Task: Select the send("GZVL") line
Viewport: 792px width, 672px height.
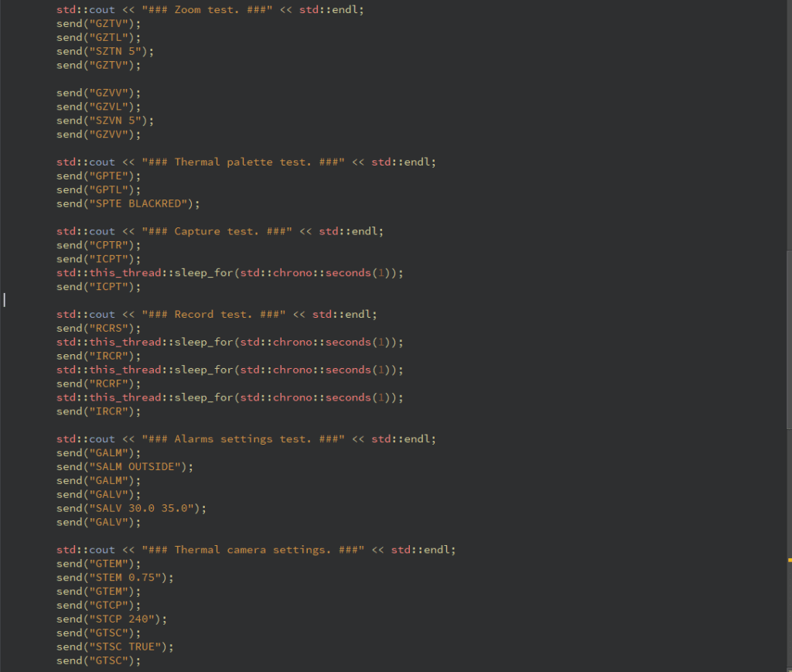Action: click(98, 107)
